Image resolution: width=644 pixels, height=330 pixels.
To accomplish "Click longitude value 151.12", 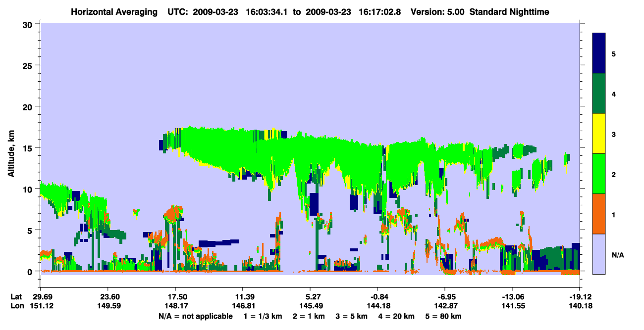I will click(x=41, y=306).
